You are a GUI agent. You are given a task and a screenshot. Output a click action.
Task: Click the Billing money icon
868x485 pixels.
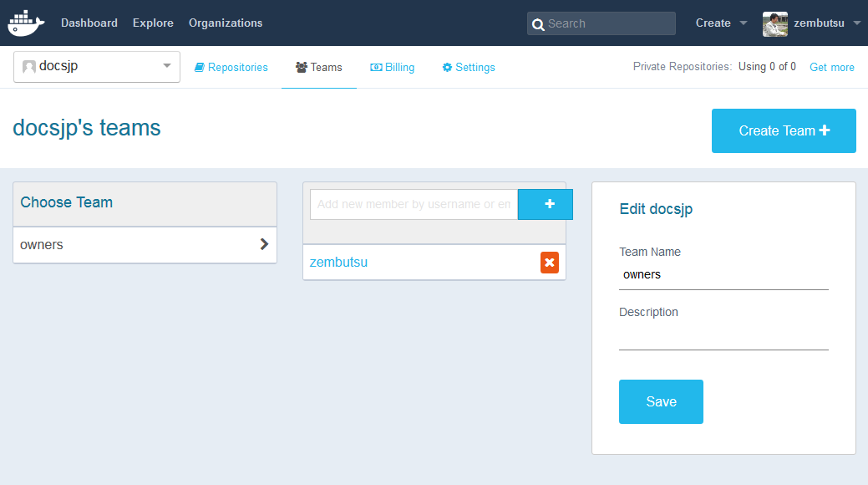click(x=376, y=67)
